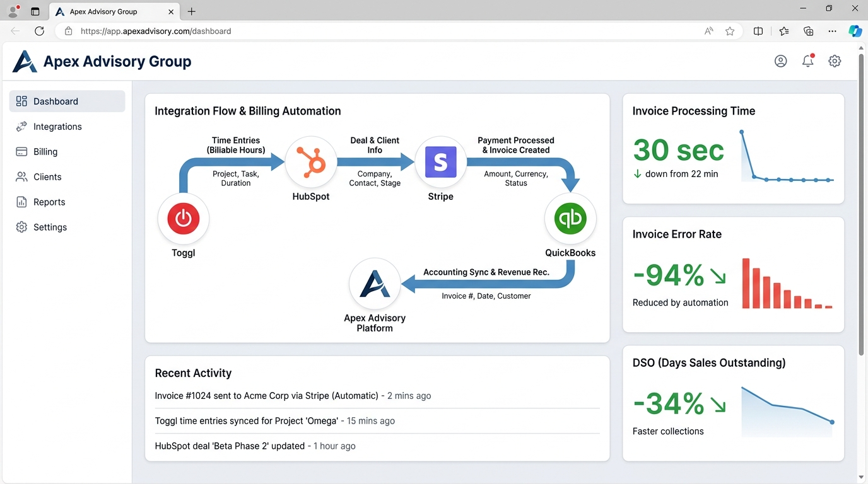Click 'Amount, Currency, Status' text
The image size is (868, 484).
(x=516, y=178)
